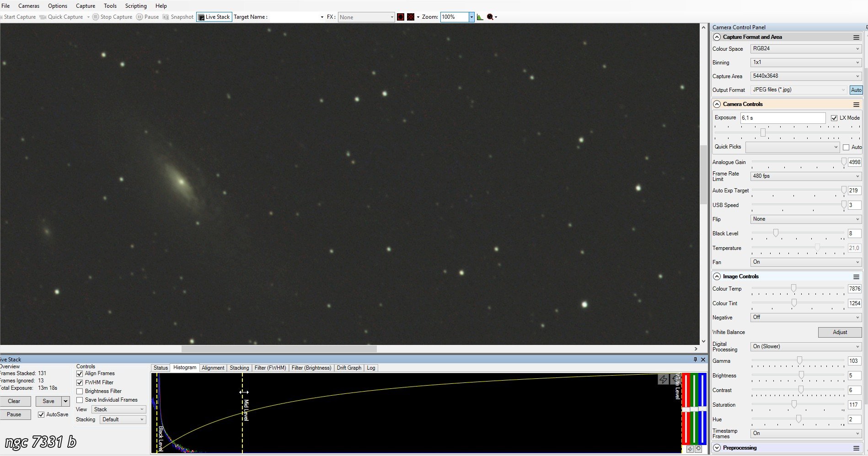The height and width of the screenshot is (456, 868).
Task: Open the Flip dropdown
Action: coord(806,219)
